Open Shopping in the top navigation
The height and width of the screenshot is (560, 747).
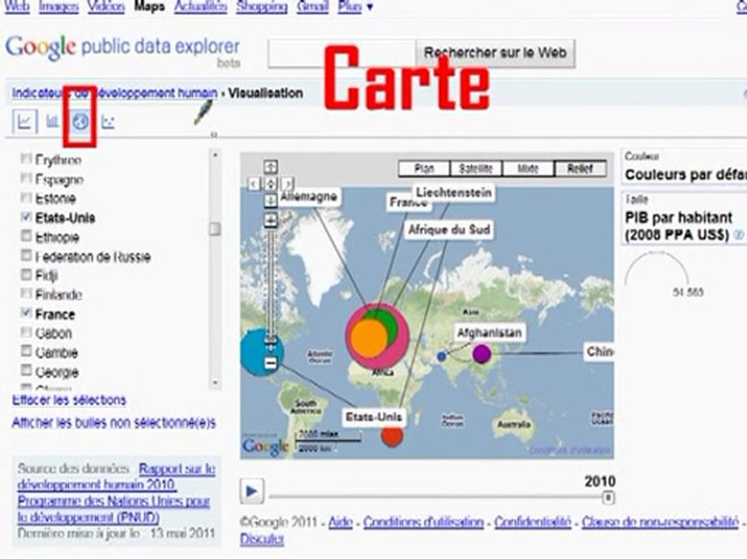coord(261,6)
